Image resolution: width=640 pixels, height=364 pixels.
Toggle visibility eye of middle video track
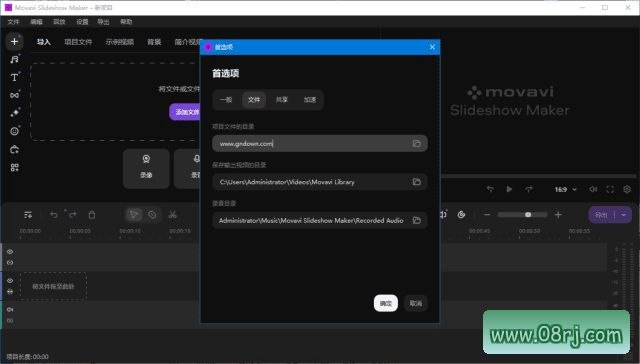(x=10, y=281)
